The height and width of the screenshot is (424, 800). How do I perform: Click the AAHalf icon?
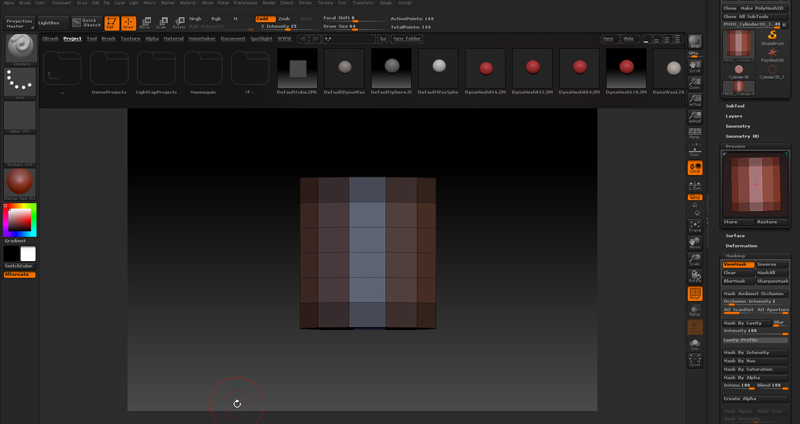(694, 117)
